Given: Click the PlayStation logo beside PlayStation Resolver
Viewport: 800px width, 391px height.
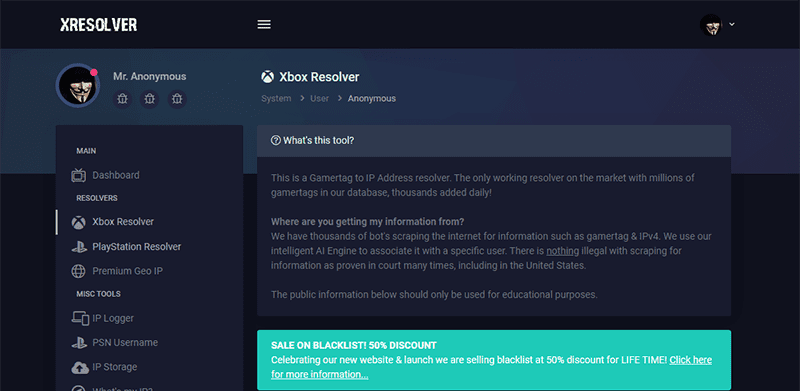Looking at the screenshot, I should pyautogui.click(x=79, y=247).
